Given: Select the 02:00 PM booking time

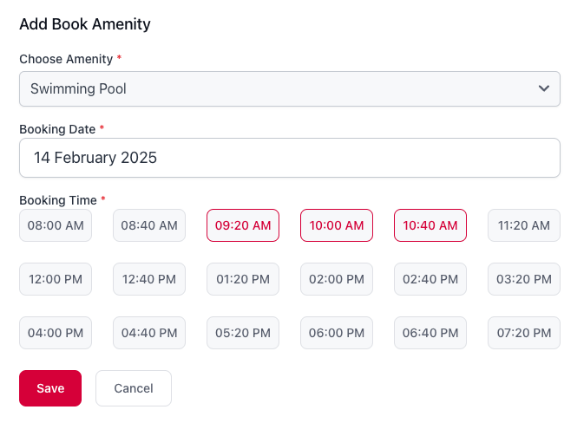Looking at the screenshot, I should (336, 279).
